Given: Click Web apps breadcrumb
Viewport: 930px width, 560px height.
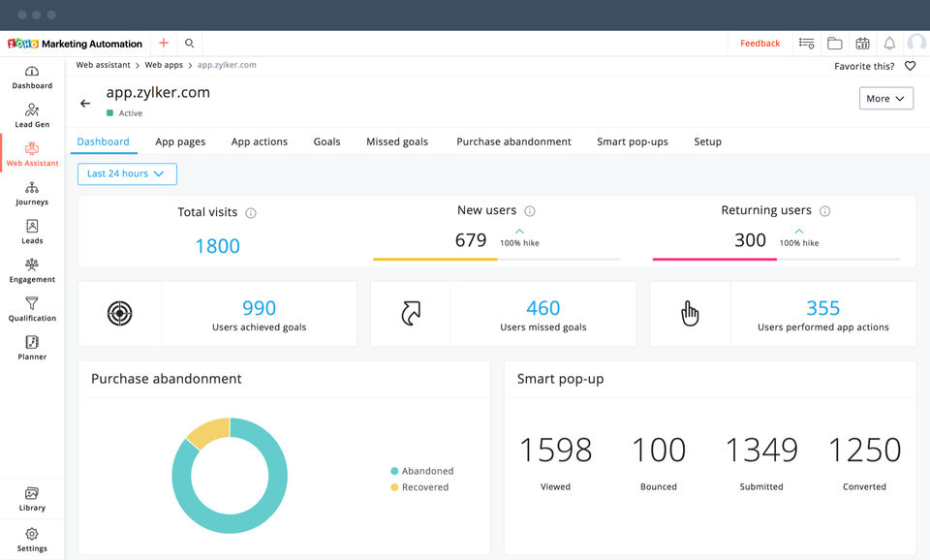Looking at the screenshot, I should tap(164, 65).
